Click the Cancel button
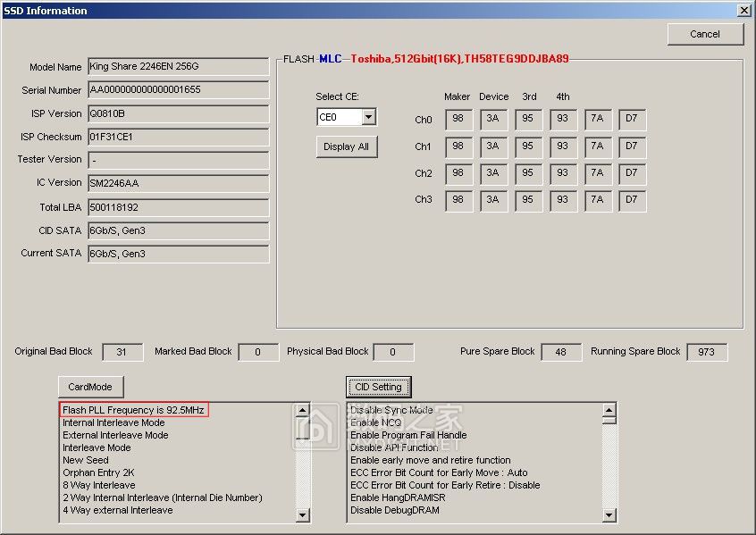756x535 pixels. pos(705,34)
